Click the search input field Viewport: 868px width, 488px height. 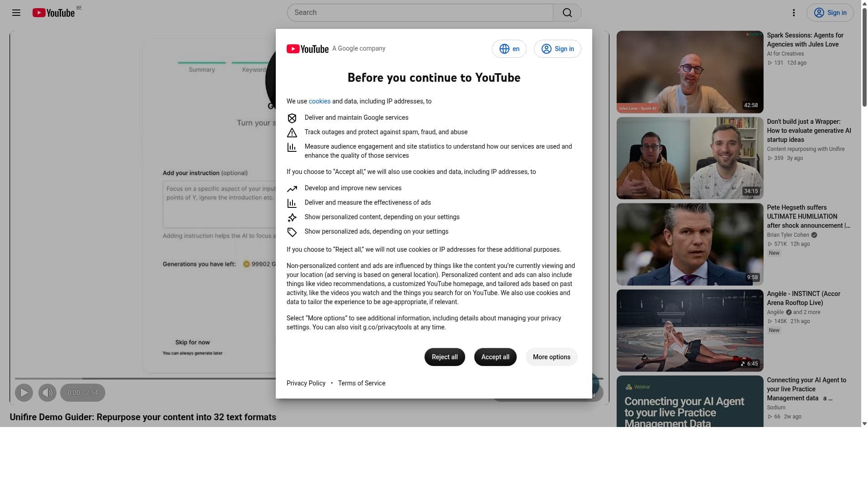[420, 13]
